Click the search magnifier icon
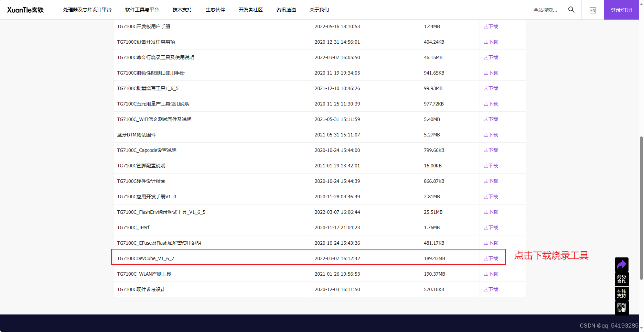The image size is (644, 332). [571, 10]
